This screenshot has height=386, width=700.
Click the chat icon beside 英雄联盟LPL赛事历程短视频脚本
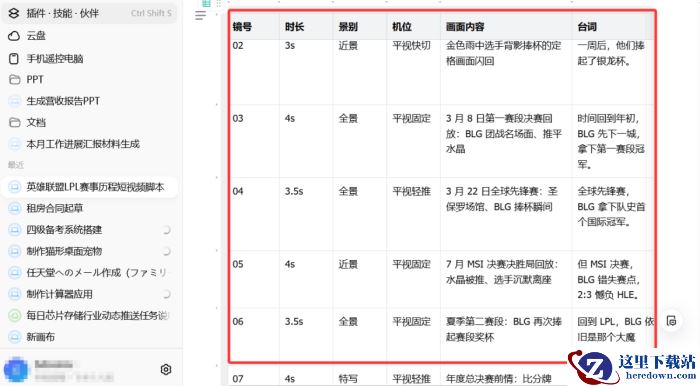[x=15, y=187]
